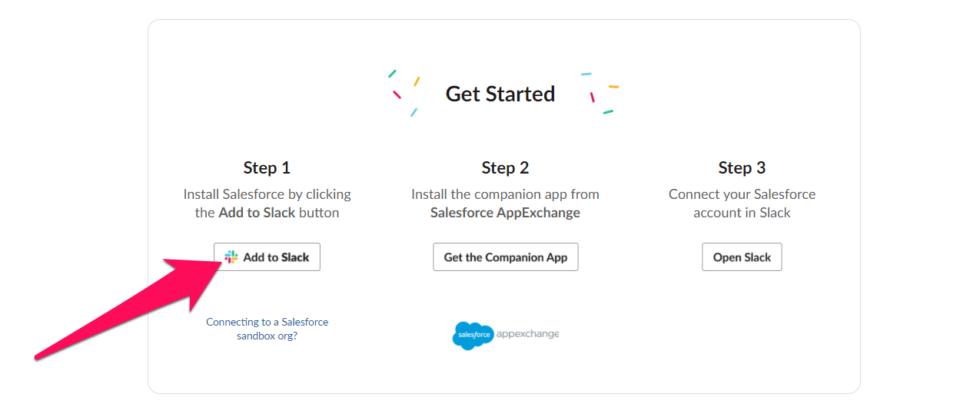Screen dimensions: 980x417
Task: Click bold Add to Slack text in Step 1 description
Action: 257,213
